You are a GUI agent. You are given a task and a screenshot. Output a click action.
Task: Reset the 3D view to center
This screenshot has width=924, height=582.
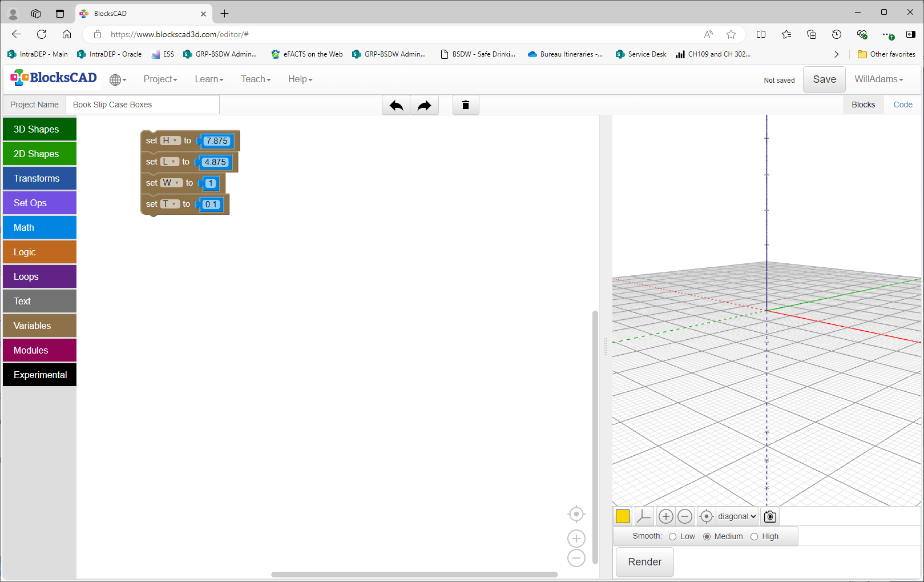click(706, 516)
